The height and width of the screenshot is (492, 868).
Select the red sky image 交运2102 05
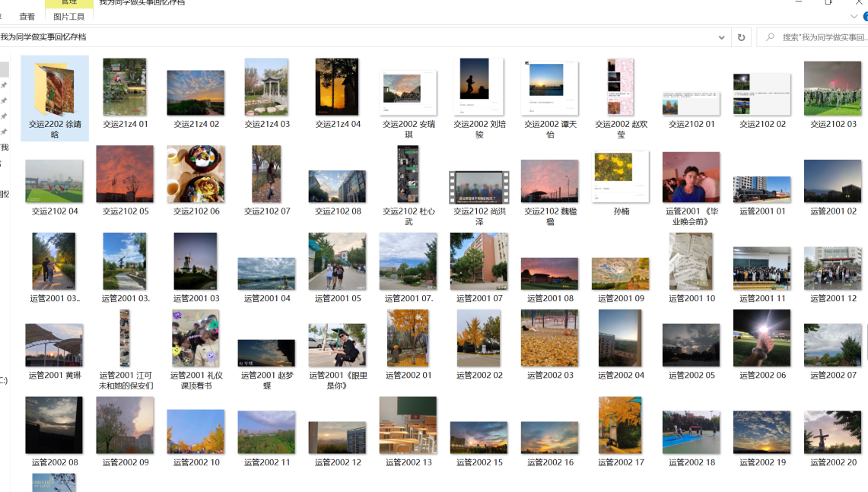(125, 174)
